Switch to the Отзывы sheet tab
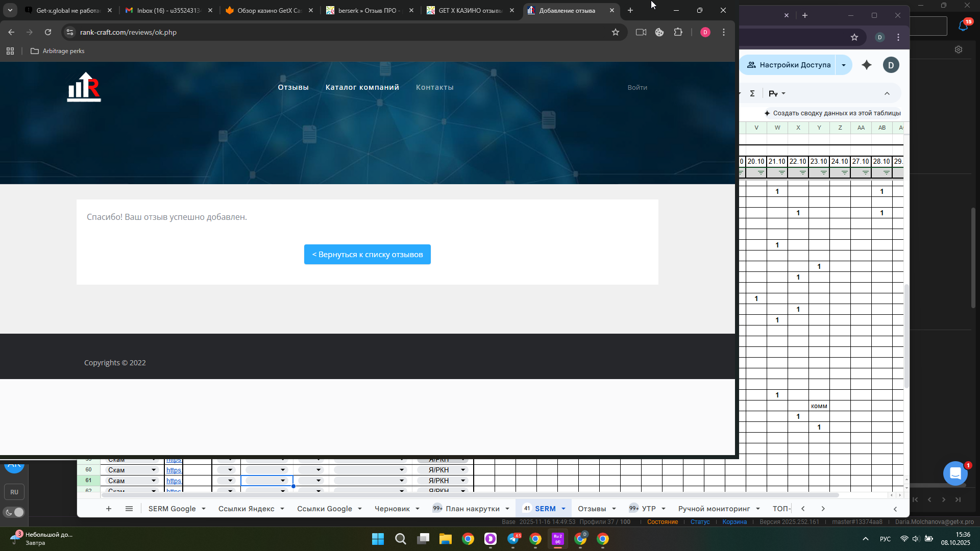Screen dimensions: 980x551 (x=592, y=509)
